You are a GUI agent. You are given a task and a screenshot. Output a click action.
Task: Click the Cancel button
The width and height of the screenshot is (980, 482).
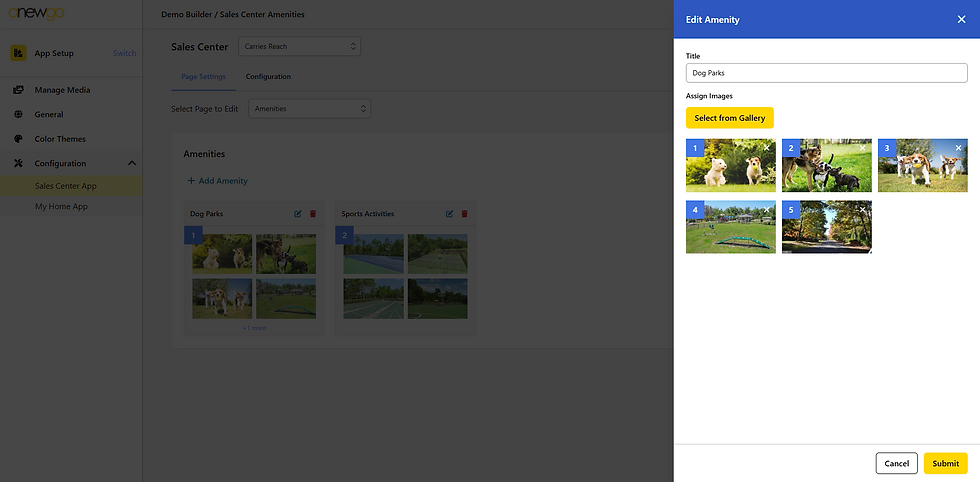(896, 463)
